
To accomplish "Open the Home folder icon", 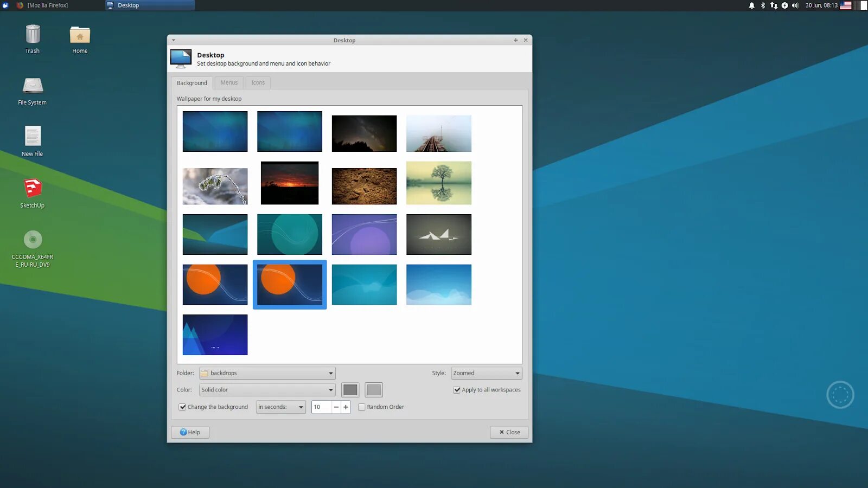I will (x=80, y=35).
